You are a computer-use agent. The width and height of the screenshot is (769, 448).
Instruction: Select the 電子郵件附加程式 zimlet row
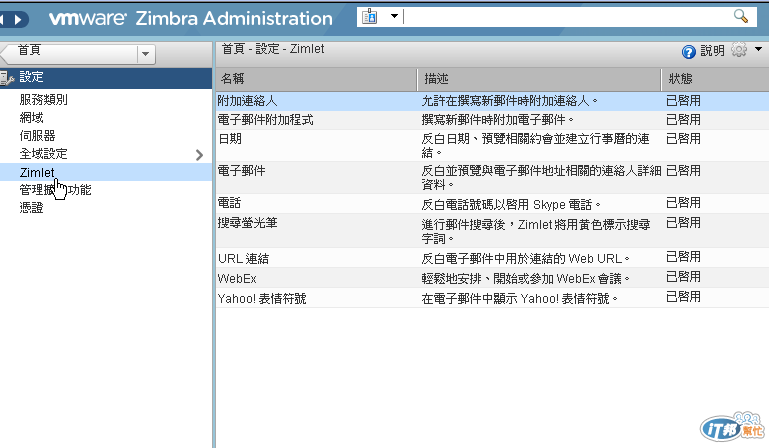[492, 120]
